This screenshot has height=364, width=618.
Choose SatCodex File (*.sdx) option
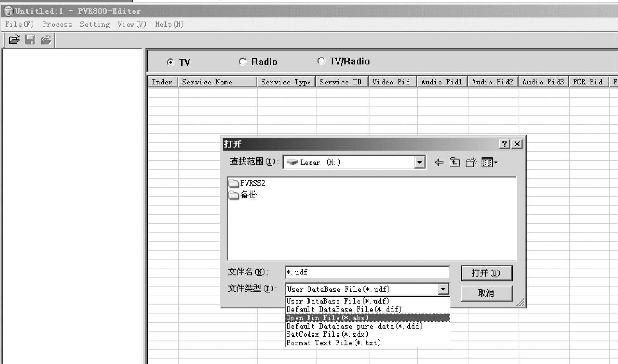[x=367, y=334]
